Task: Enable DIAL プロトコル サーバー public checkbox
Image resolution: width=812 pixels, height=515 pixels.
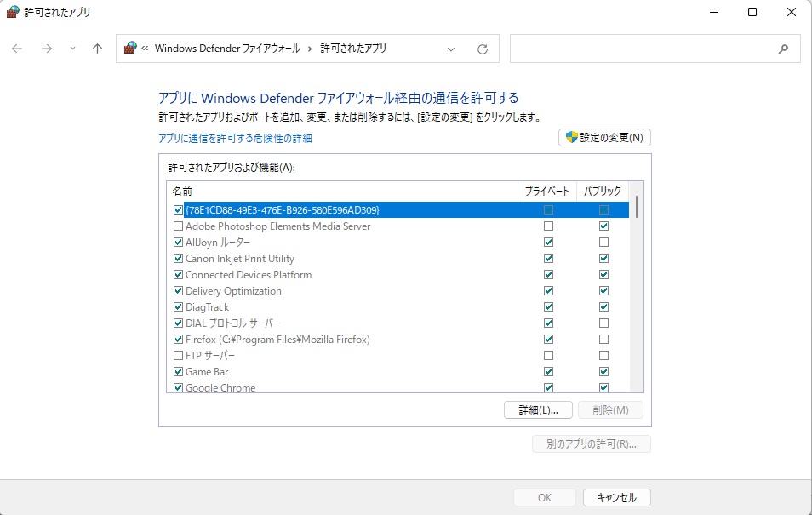Action: (x=603, y=323)
